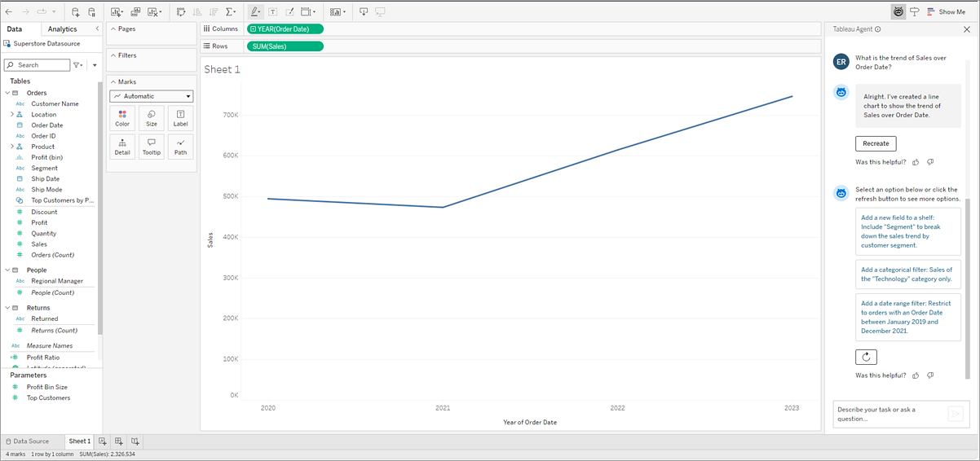Give thumbs up to the line chart response
The height and width of the screenshot is (461, 980).
click(x=916, y=162)
